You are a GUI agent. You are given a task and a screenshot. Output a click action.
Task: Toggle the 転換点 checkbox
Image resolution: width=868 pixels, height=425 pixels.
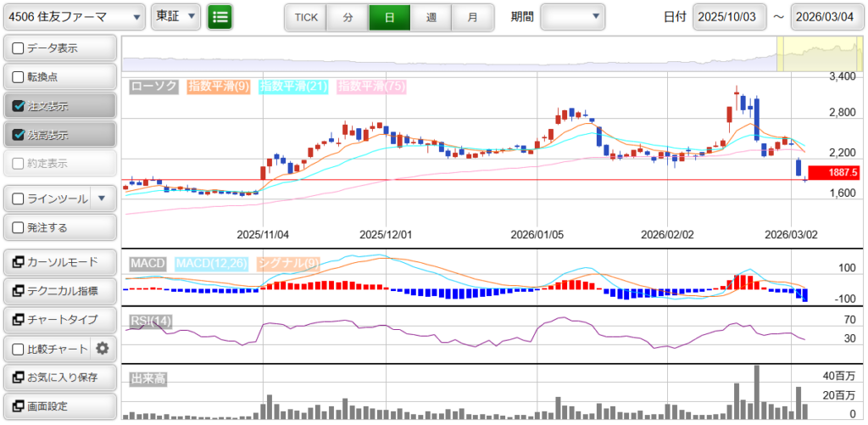19,77
